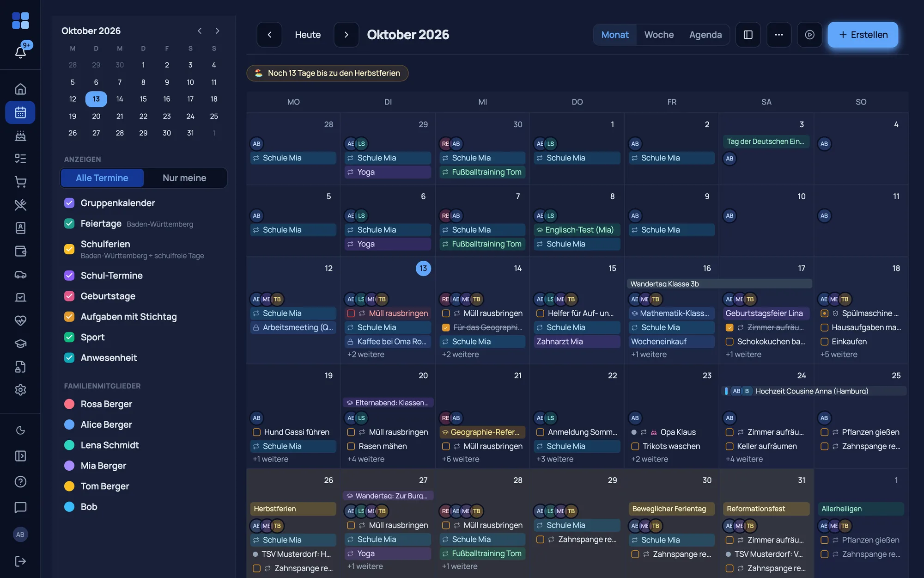Toggle the Sport checkbox
This screenshot has height=578, width=924.
(69, 337)
